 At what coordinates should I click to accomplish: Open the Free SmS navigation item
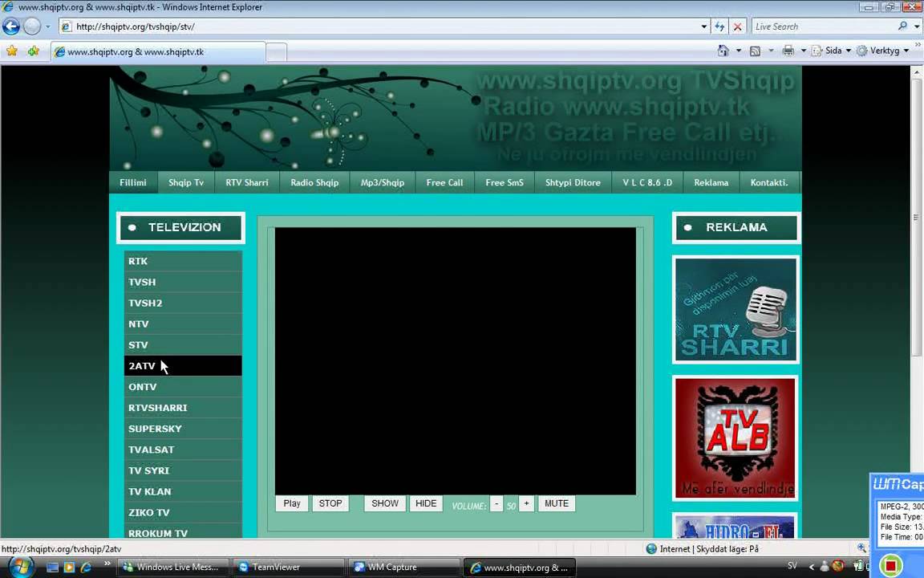(x=505, y=182)
